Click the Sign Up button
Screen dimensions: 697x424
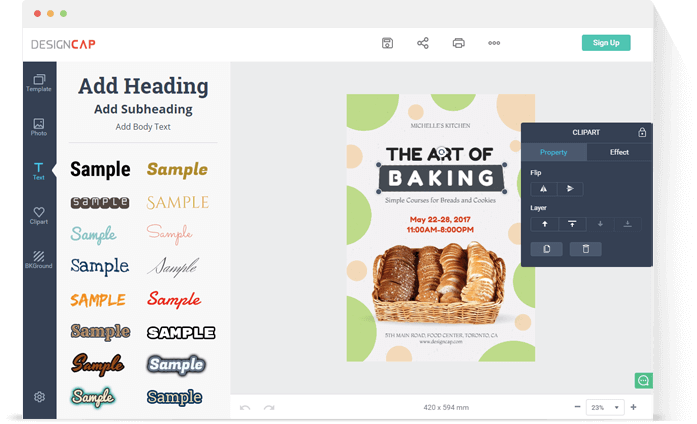(x=606, y=43)
